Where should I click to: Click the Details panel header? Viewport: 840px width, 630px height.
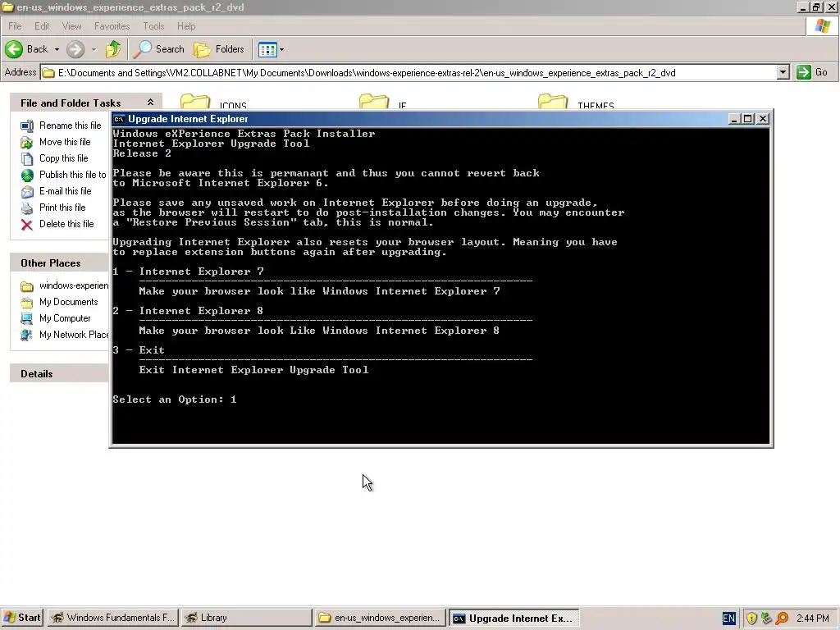[59, 373]
